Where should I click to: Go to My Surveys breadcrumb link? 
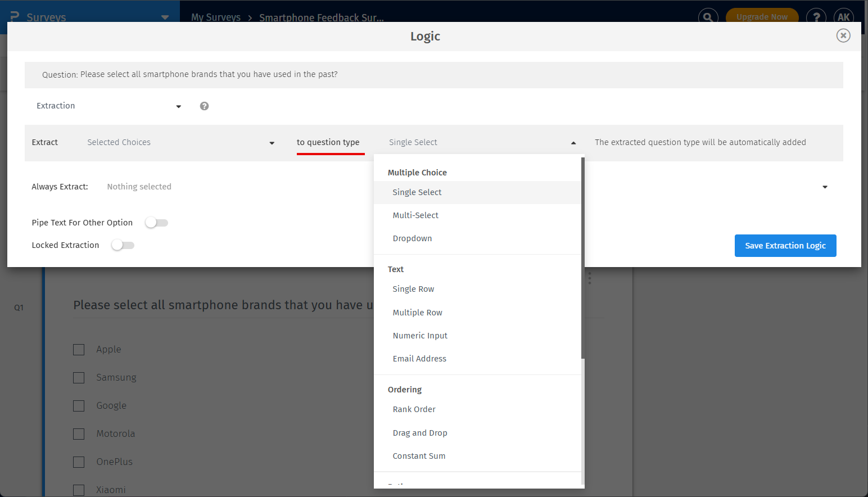[x=216, y=17]
